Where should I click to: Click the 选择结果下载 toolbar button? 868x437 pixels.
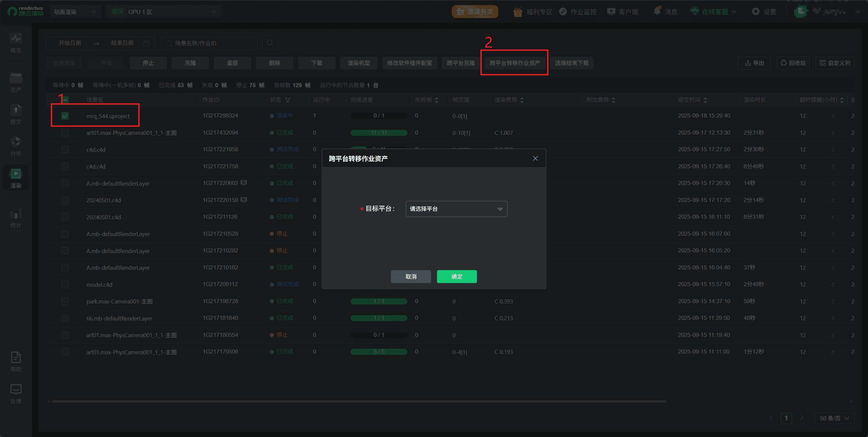click(572, 63)
